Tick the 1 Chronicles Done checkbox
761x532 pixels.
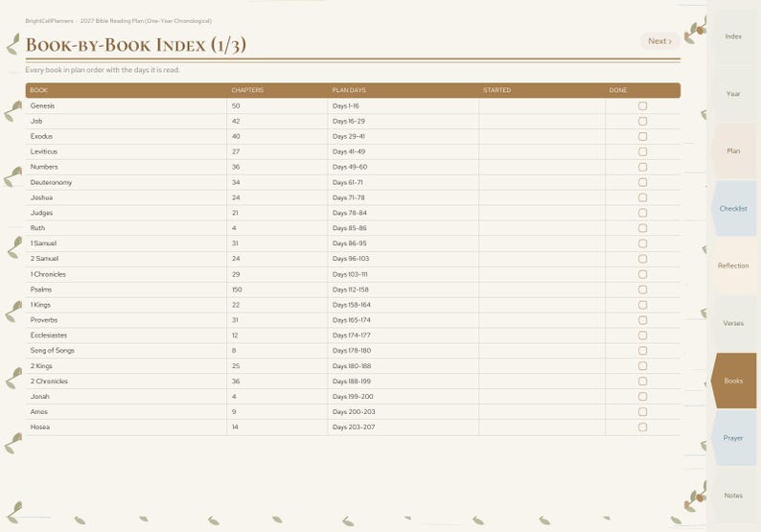[x=642, y=274]
